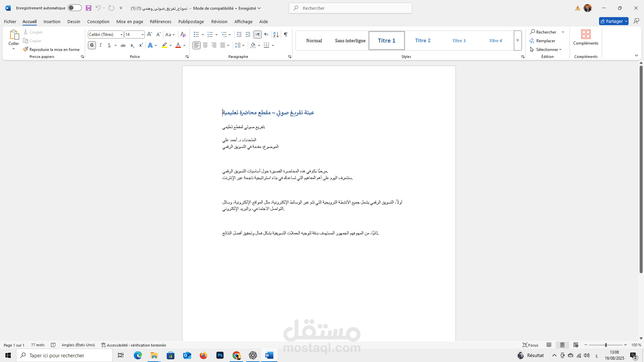Open Read mode view in status bar
Viewport: 644px width, 362px height.
point(549,345)
